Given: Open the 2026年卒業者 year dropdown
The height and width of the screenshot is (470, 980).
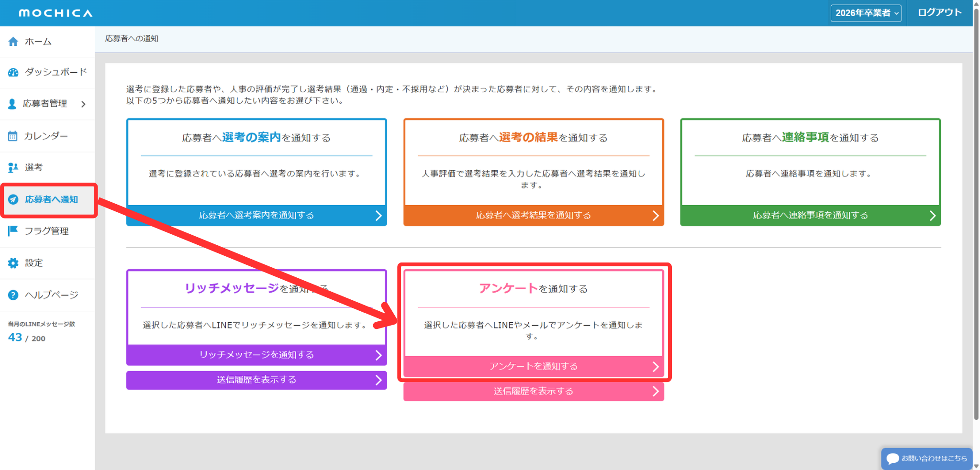Looking at the screenshot, I should pos(865,13).
